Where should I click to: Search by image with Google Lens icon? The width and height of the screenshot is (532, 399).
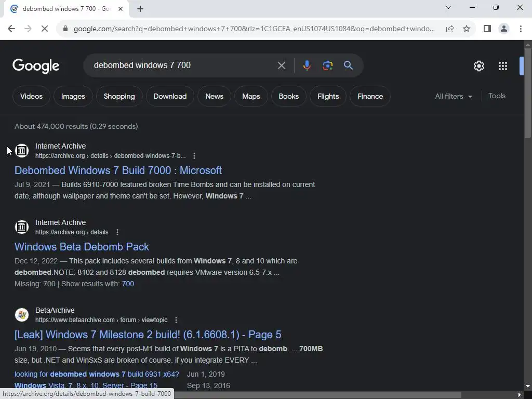coord(327,65)
